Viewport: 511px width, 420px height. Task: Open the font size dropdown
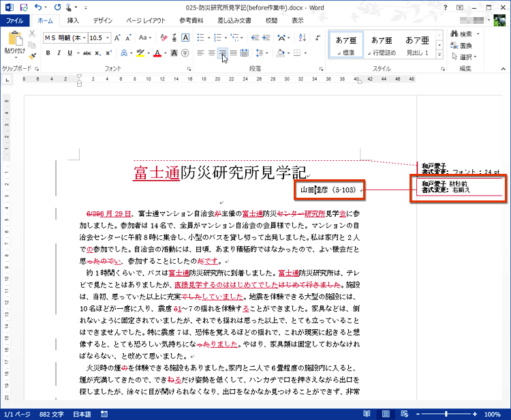tap(107, 37)
